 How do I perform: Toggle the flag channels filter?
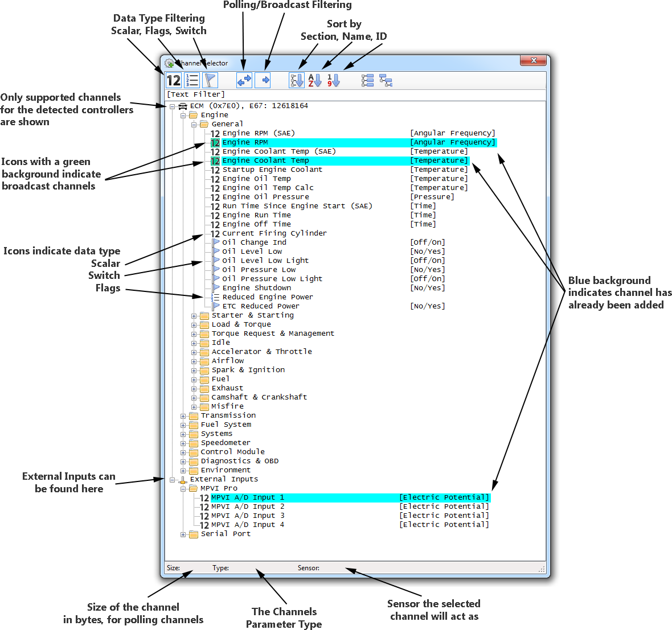tap(210, 80)
